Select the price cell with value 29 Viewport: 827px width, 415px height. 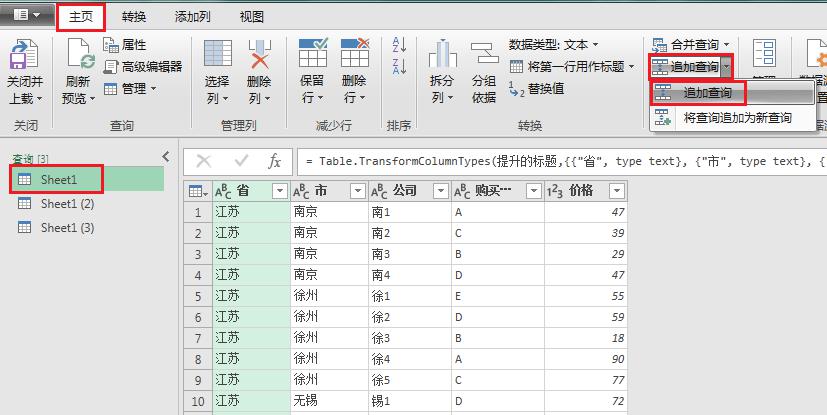pos(585,254)
